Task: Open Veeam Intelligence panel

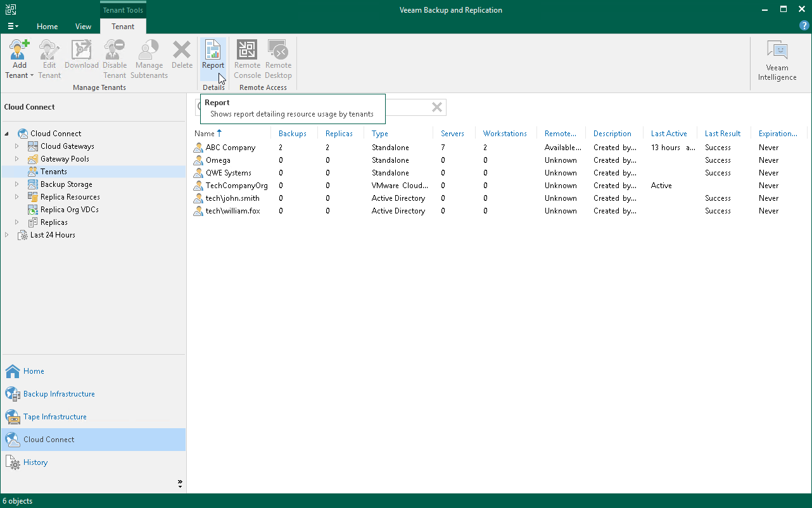Action: (777, 61)
